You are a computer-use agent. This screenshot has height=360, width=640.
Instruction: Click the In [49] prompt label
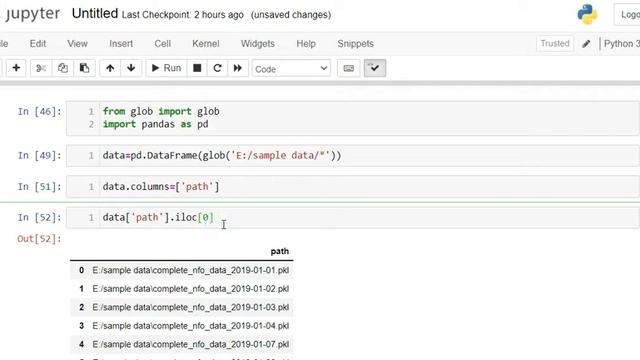click(x=39, y=156)
